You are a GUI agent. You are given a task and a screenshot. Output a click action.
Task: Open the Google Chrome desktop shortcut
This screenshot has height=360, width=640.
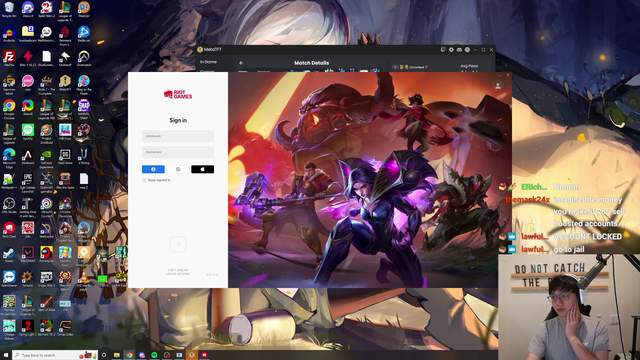pyautogui.click(x=9, y=108)
